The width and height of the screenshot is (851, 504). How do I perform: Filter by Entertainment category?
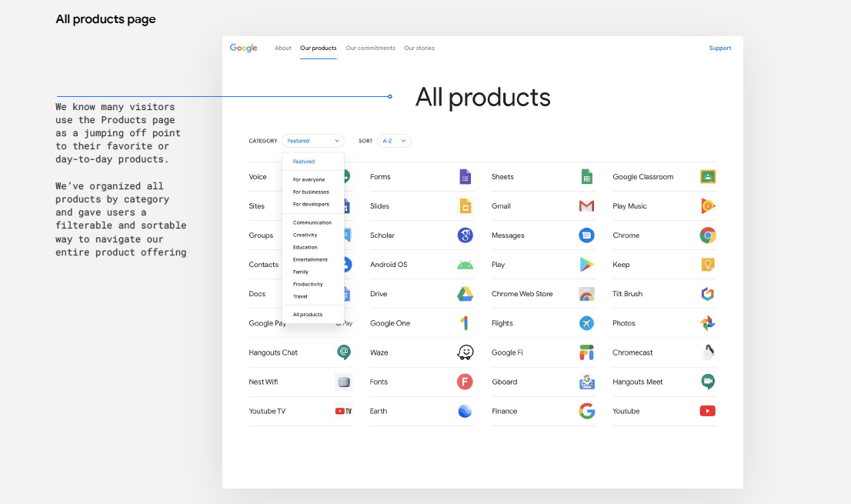310,260
